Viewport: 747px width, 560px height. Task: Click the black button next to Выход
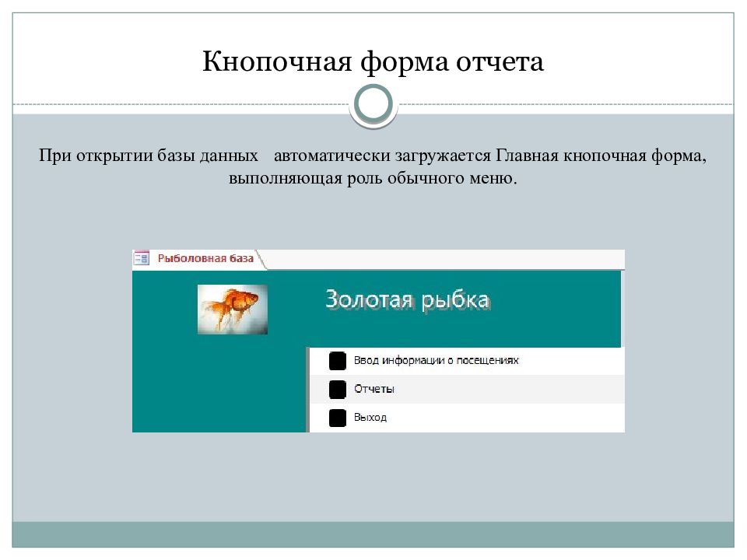point(337,418)
